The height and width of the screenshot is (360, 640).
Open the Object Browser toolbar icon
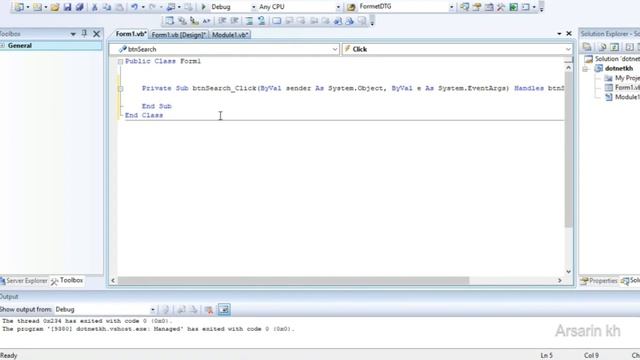489,7
